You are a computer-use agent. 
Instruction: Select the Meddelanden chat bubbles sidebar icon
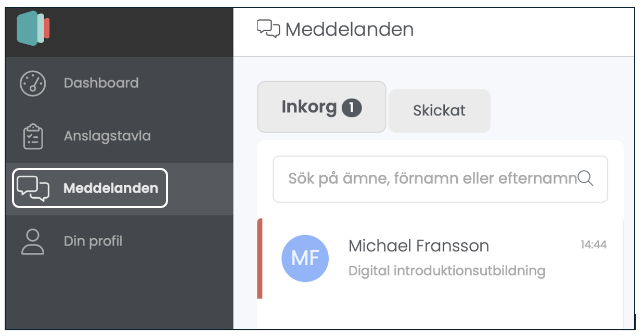point(33,188)
